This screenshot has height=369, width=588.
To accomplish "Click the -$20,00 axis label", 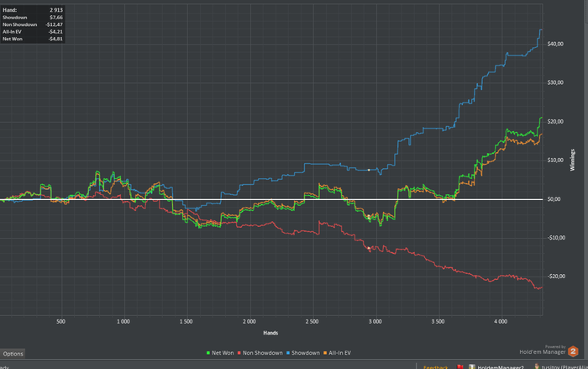I will coord(555,277).
